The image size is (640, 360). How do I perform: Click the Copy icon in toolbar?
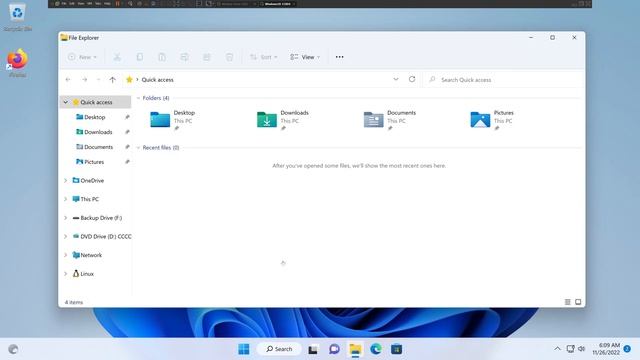[x=140, y=57]
